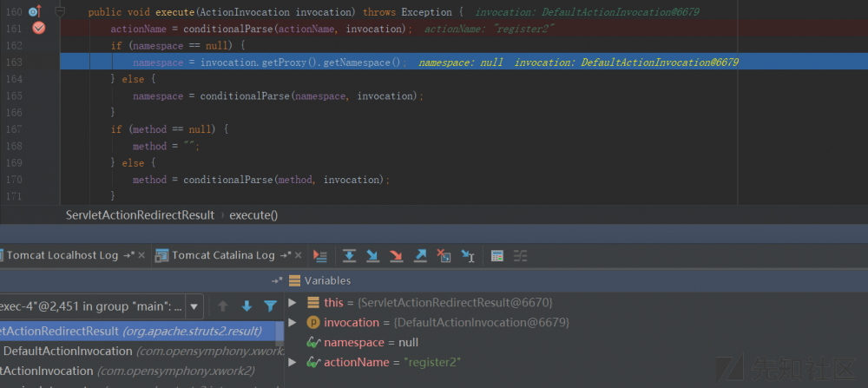Click the parameter icon beside invocation variable
Image resolution: width=868 pixels, height=388 pixels.
(x=313, y=322)
